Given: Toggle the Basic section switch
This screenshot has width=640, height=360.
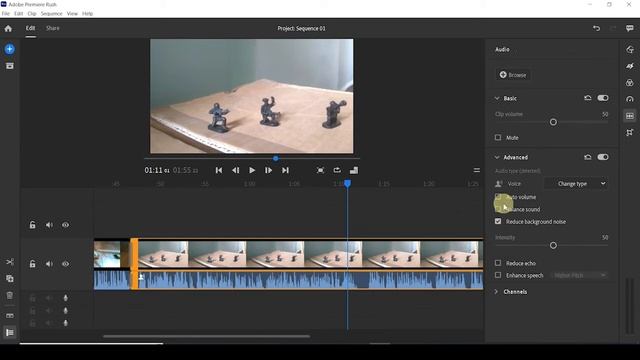Looking at the screenshot, I should (603, 98).
